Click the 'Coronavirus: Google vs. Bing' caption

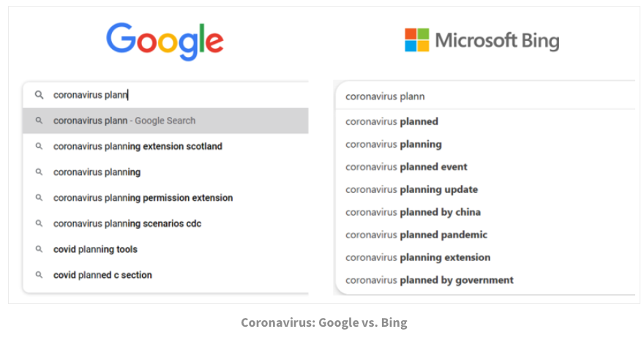(x=323, y=322)
